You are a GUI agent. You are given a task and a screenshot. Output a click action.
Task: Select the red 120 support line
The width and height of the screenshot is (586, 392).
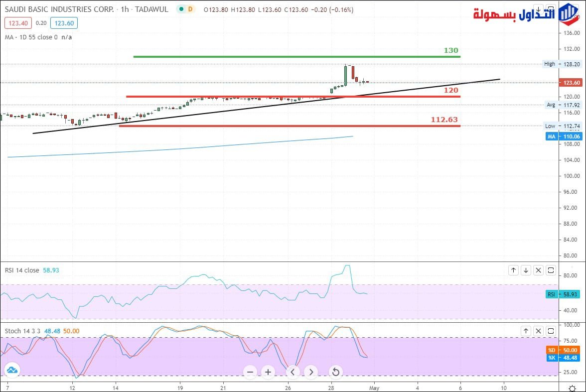293,97
